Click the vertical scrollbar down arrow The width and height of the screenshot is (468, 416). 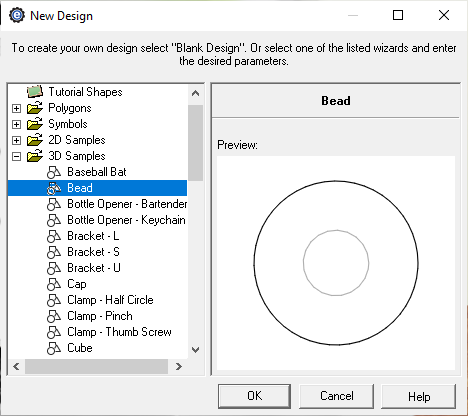[x=196, y=350]
